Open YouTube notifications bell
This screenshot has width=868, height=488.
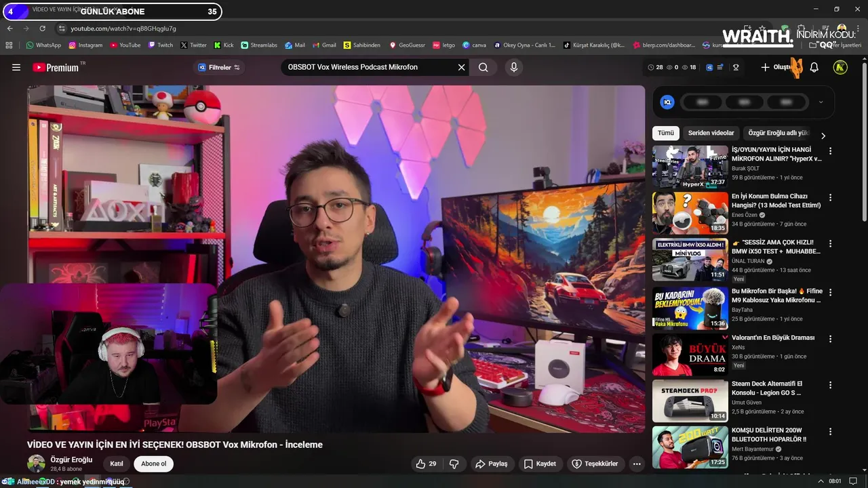click(814, 67)
